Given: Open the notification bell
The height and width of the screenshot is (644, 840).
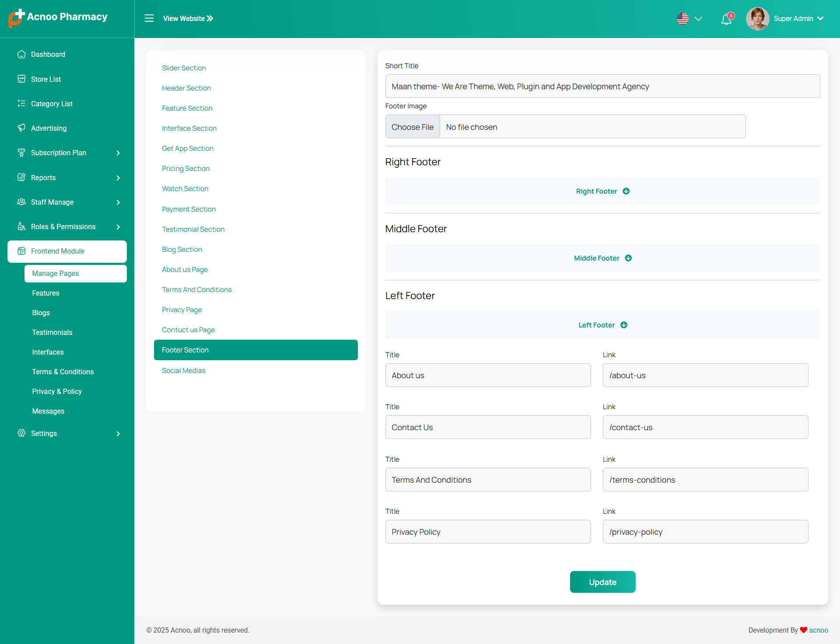Looking at the screenshot, I should tap(726, 19).
